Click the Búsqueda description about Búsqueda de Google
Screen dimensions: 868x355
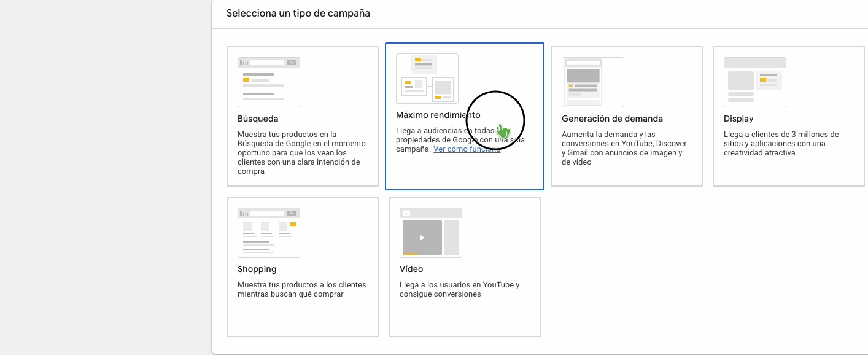pyautogui.click(x=302, y=153)
